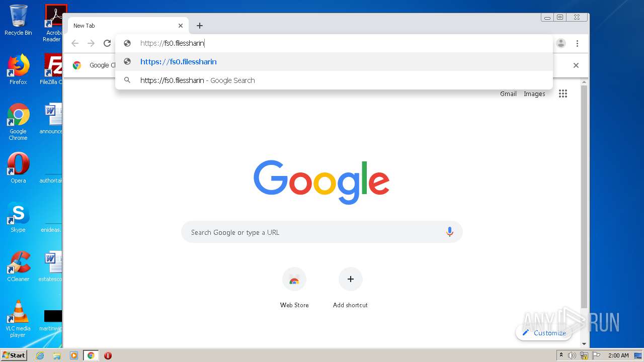
Task: Click the 2:00 AM taskbar clock
Action: point(618,355)
